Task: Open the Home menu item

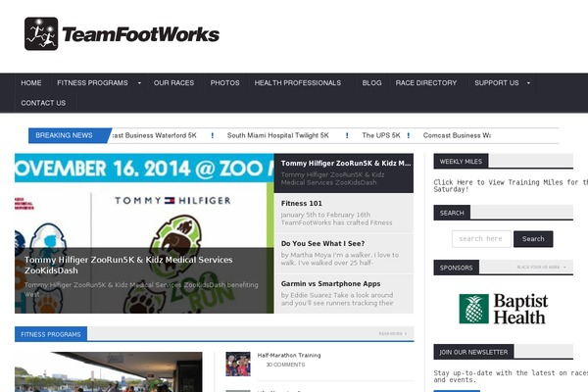Action: (31, 83)
